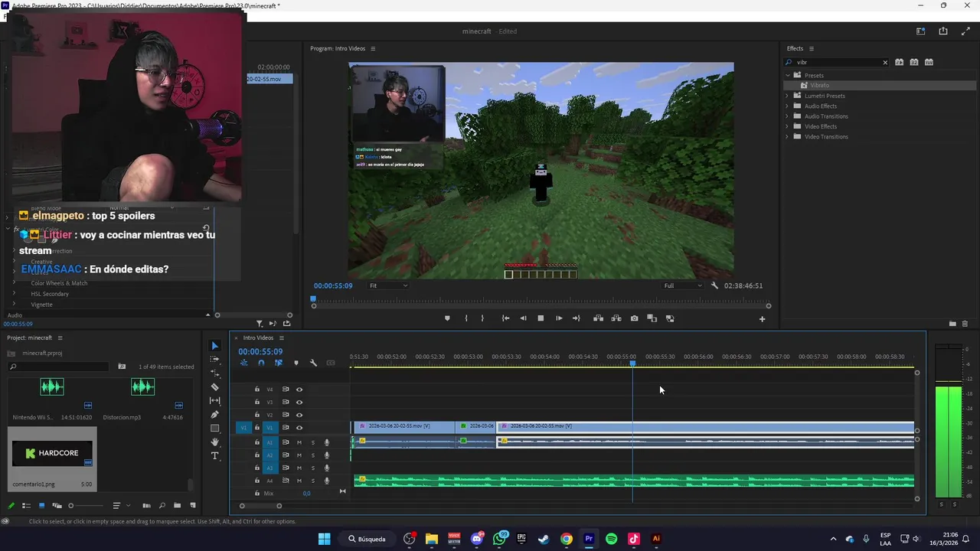980x551 pixels.
Task: Toggle lock on track V2
Action: pyautogui.click(x=257, y=415)
